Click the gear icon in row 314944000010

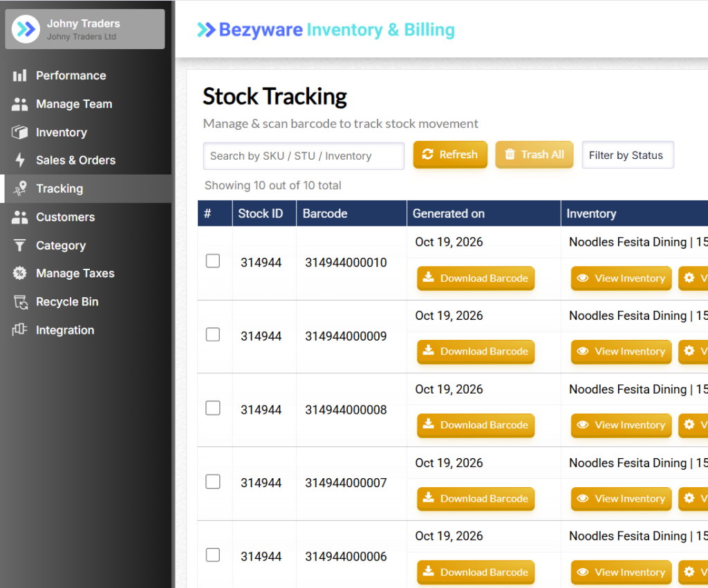coord(689,278)
